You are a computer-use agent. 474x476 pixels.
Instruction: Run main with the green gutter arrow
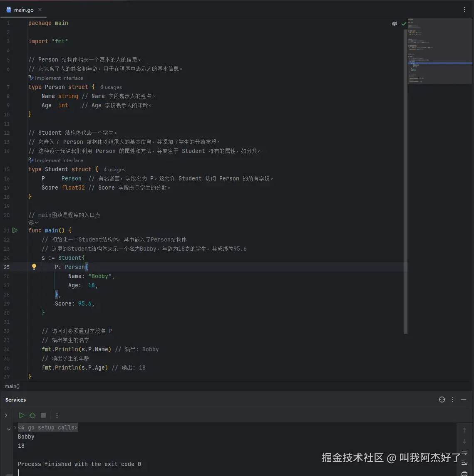(x=15, y=230)
